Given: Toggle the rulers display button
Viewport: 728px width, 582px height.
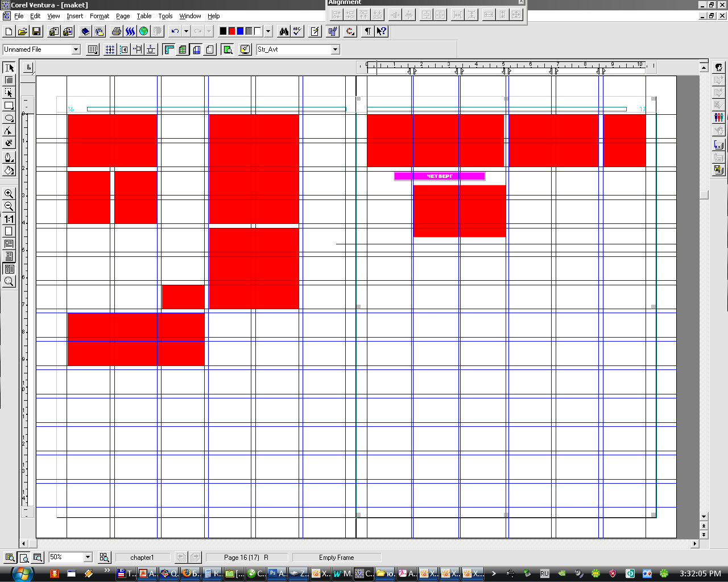Looking at the screenshot, I should pos(169,49).
